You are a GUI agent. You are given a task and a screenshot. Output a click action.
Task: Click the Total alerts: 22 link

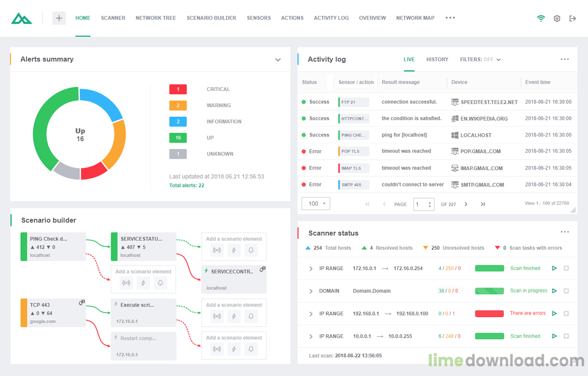coord(186,185)
